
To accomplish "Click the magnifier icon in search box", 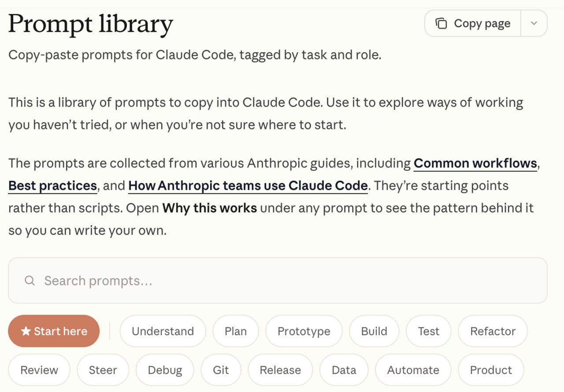I will point(30,281).
